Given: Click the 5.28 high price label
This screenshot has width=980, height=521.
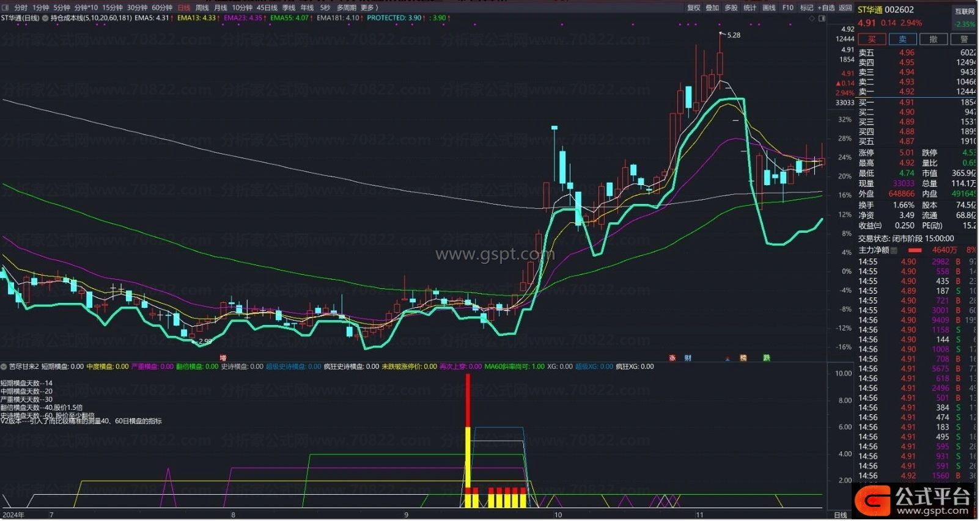Looking at the screenshot, I should click(734, 35).
